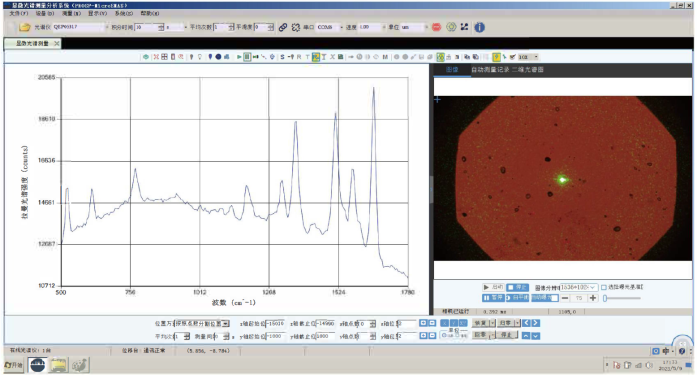Click the green save-disk toolbar icon
This screenshot has width=698, height=375.
[x=341, y=57]
